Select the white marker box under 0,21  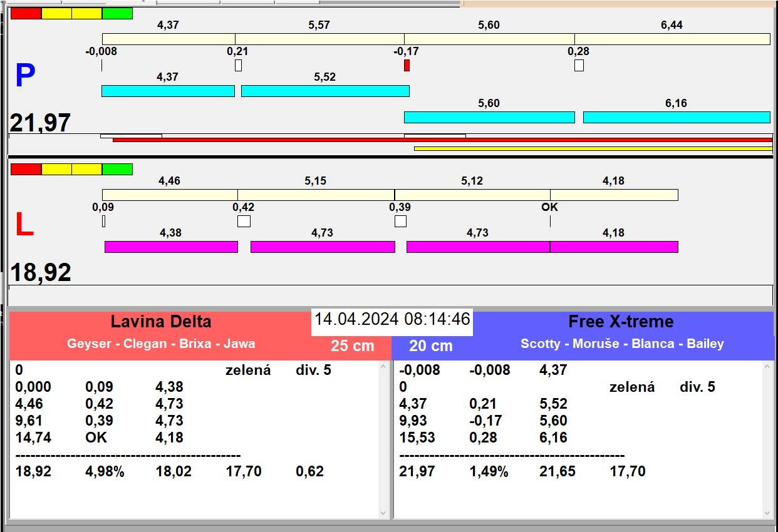tap(238, 65)
